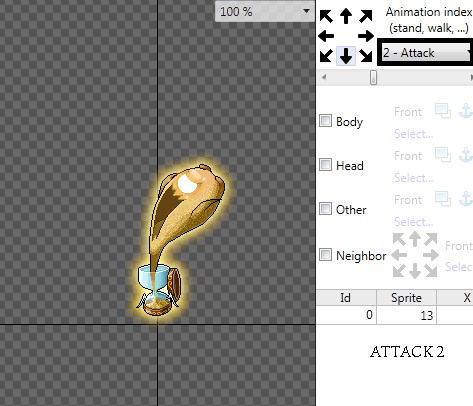473x406 pixels.
Task: Click the Other reference layer front/back icon
Action: [443, 199]
